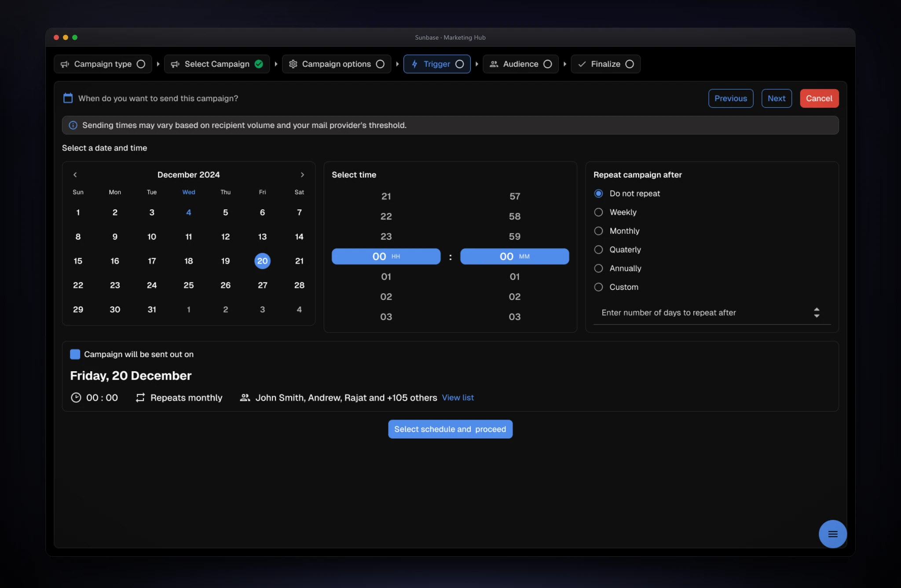This screenshot has height=588, width=901.
Task: Click the selected 00 MM minute field
Action: [514, 256]
